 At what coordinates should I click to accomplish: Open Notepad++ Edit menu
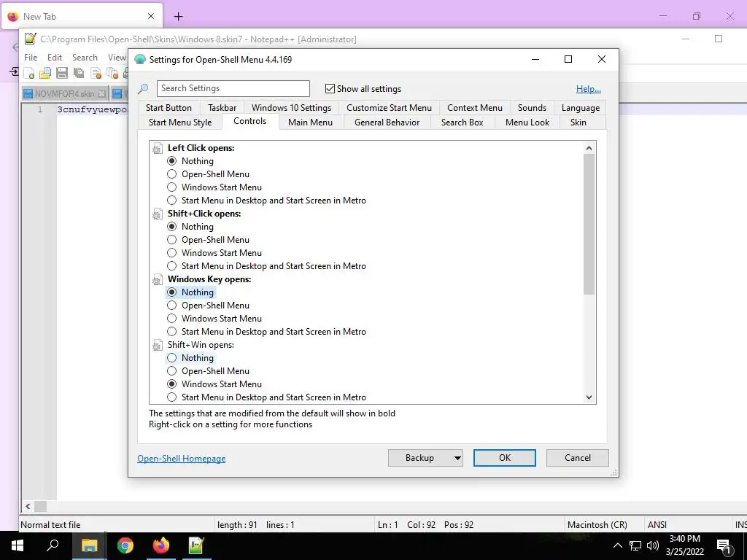click(x=55, y=58)
